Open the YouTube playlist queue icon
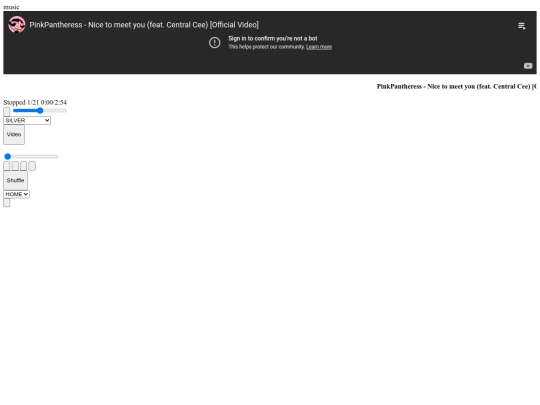Image resolution: width=540 pixels, height=405 pixels. [522, 26]
